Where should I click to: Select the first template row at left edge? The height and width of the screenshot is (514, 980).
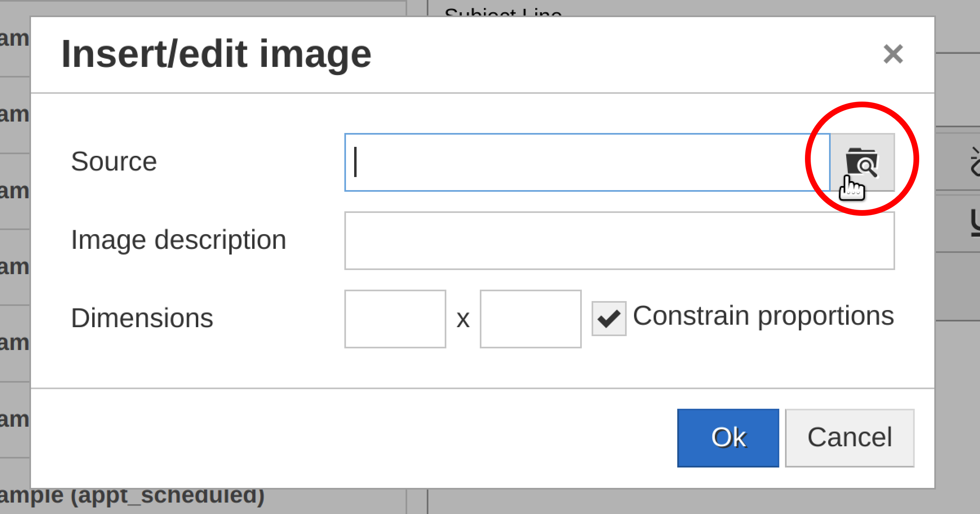pyautogui.click(x=15, y=39)
